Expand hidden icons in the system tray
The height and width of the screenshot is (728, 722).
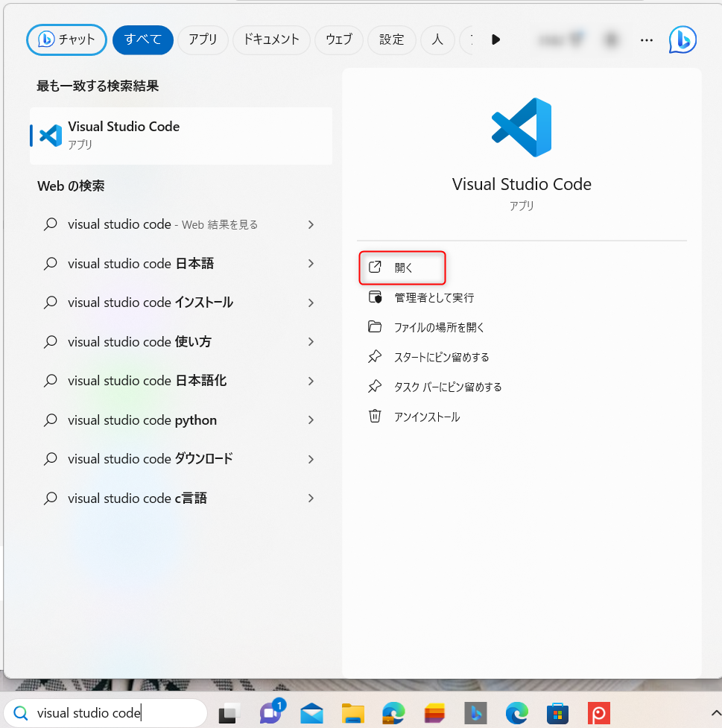(714, 713)
